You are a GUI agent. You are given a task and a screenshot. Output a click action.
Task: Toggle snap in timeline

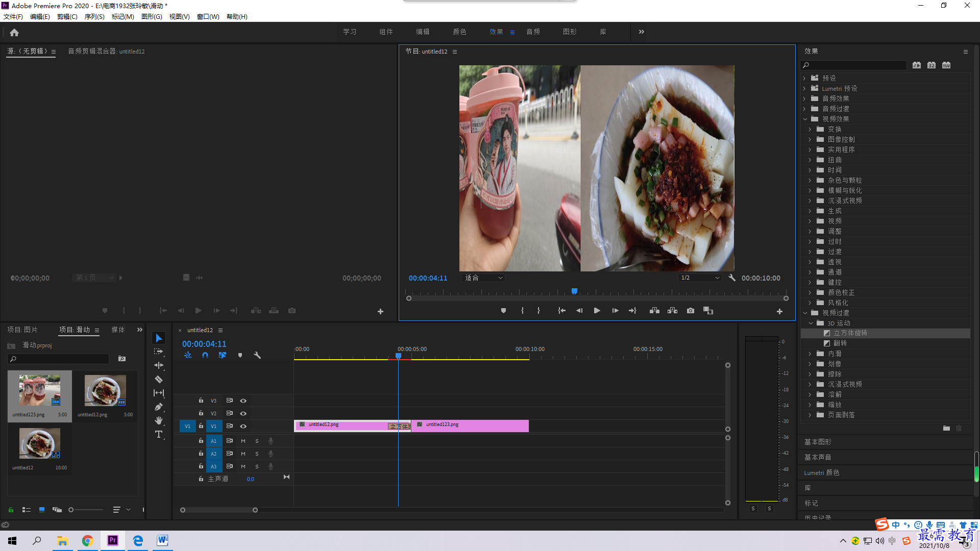point(205,355)
